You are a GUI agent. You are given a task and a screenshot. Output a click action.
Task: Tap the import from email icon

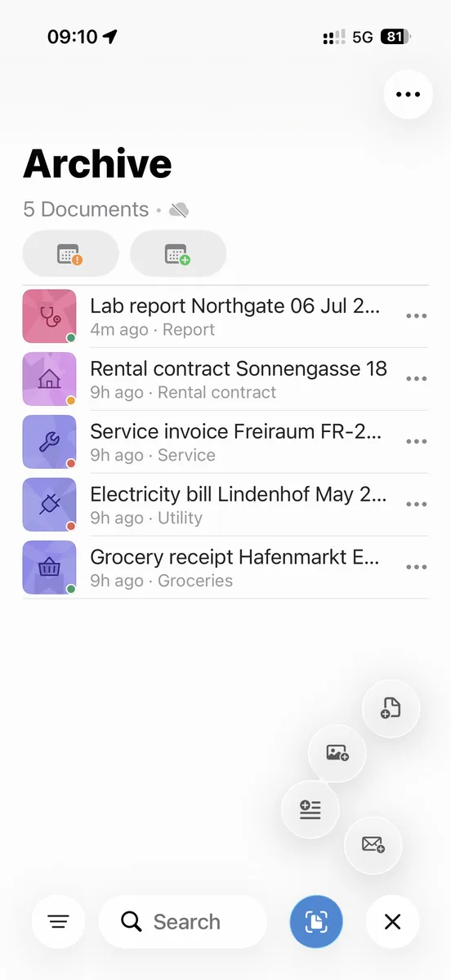pos(373,844)
